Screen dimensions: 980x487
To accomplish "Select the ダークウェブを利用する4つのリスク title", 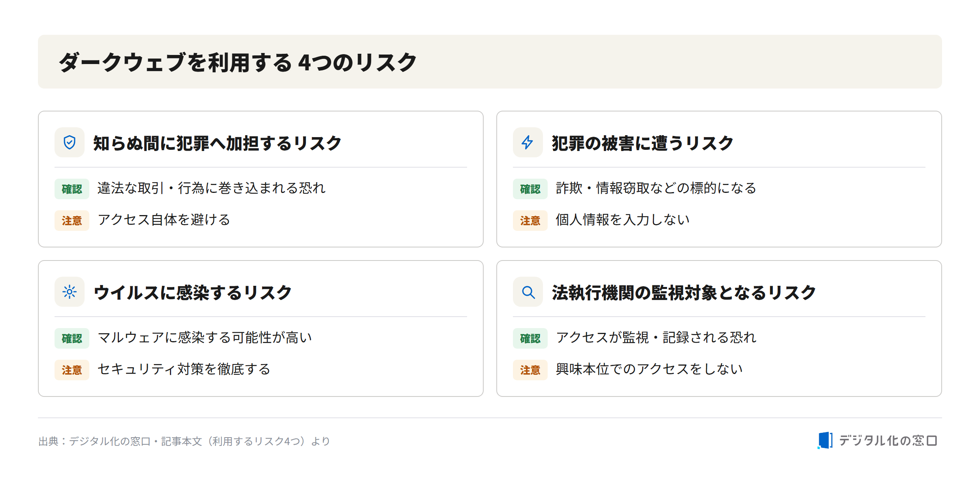I will coord(238,62).
